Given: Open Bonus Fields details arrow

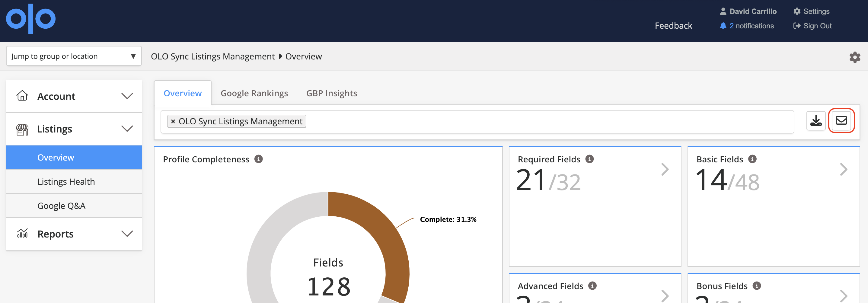Looking at the screenshot, I should tap(843, 296).
